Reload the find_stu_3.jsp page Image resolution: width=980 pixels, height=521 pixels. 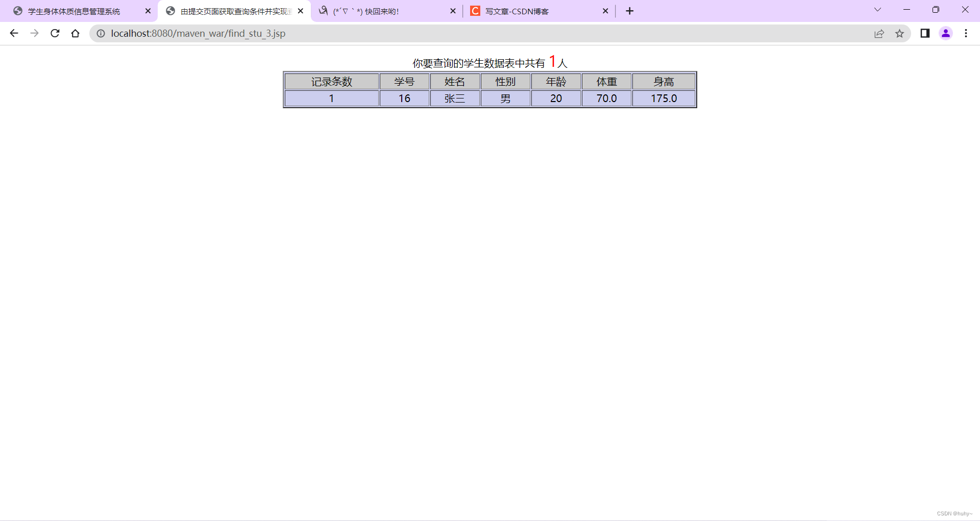click(x=55, y=33)
